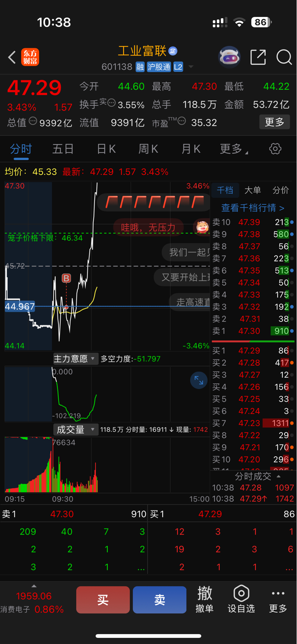297x644 pixels.
Task: Tap the 10:38 47.28 trade record
Action: point(253,488)
